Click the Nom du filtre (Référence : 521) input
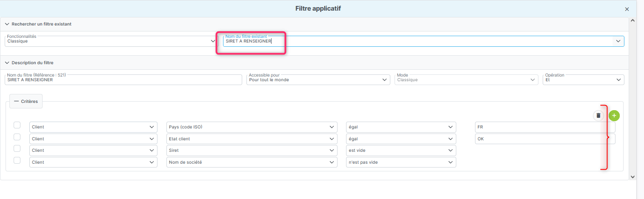 pyautogui.click(x=123, y=80)
